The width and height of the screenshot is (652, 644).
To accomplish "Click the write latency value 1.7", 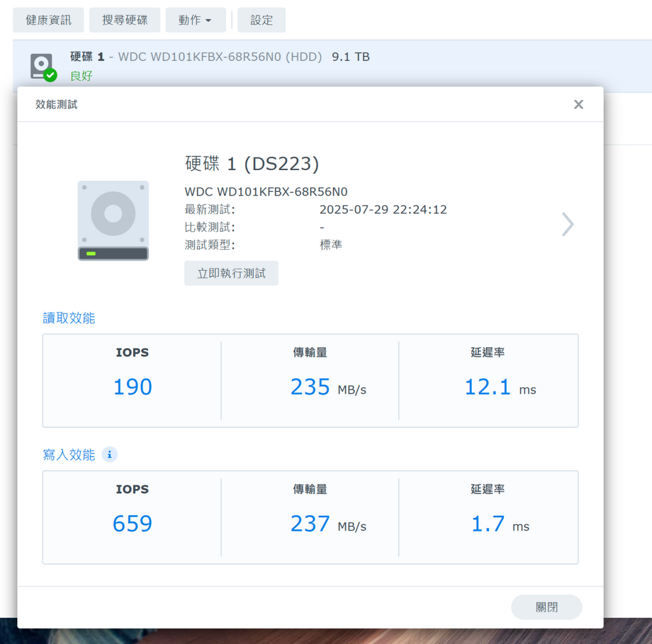I will [488, 524].
